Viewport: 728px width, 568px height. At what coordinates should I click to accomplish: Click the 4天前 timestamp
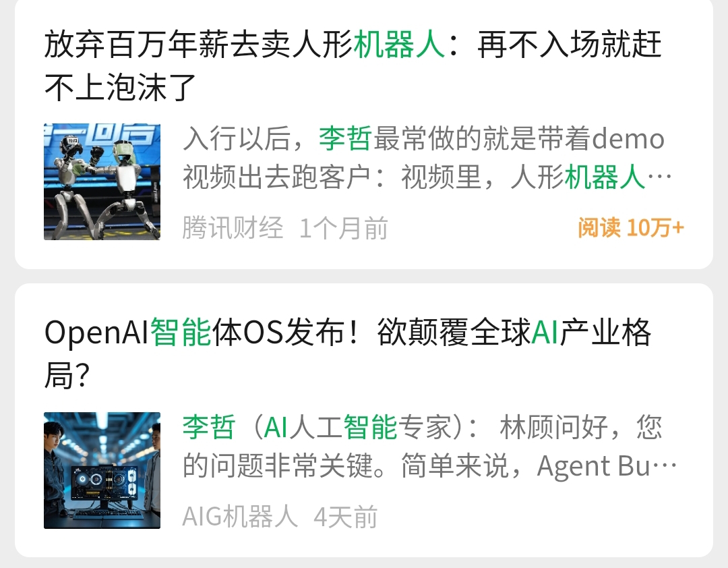345,517
